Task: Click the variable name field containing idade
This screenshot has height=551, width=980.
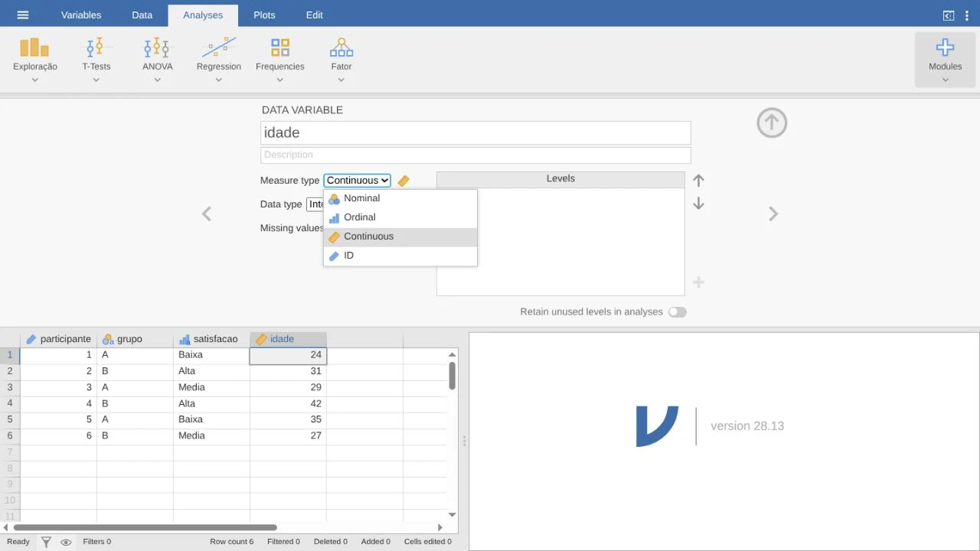Action: pyautogui.click(x=475, y=132)
